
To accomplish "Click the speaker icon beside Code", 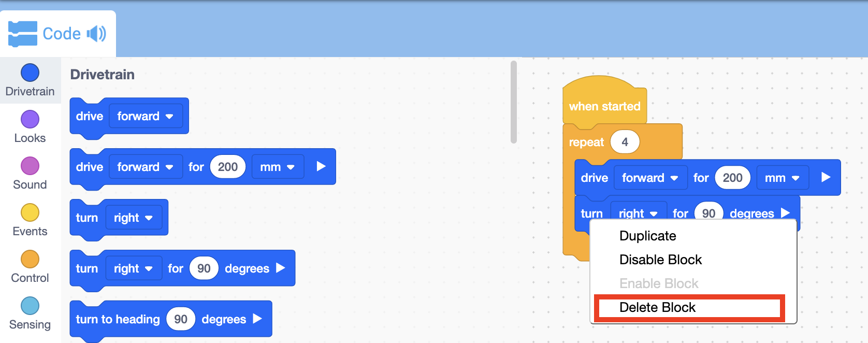I will 96,34.
